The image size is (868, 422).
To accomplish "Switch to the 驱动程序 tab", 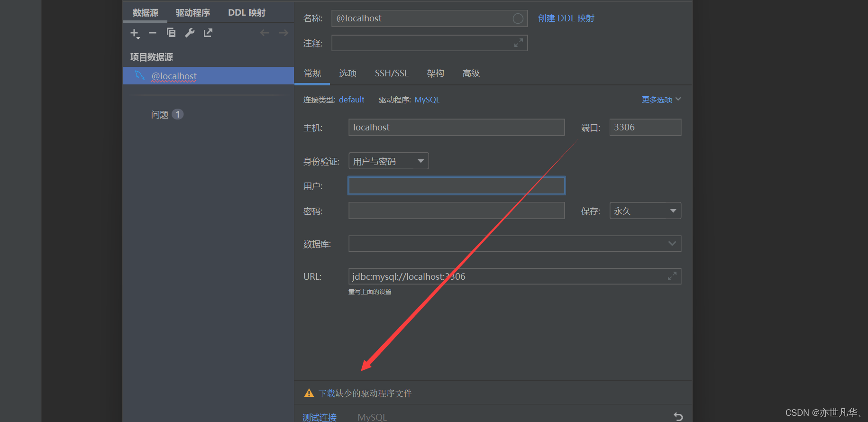I will (193, 13).
